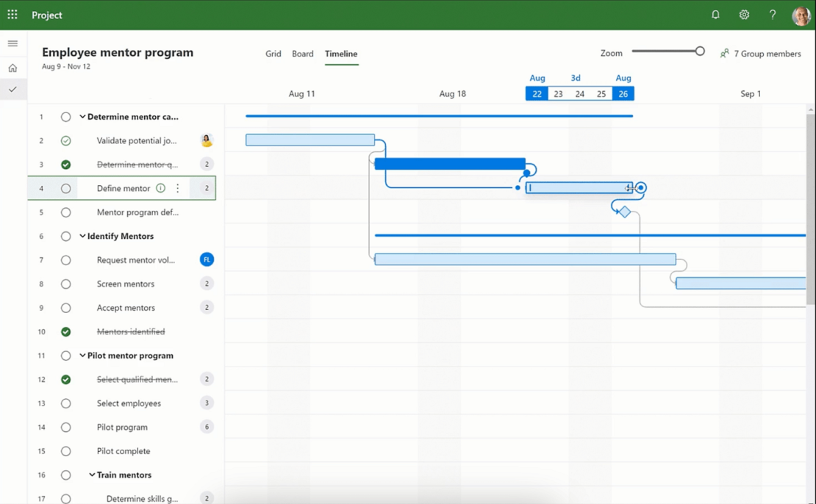Mark Define mentor task as complete
Viewport: 816px width, 504px height.
[x=65, y=188]
